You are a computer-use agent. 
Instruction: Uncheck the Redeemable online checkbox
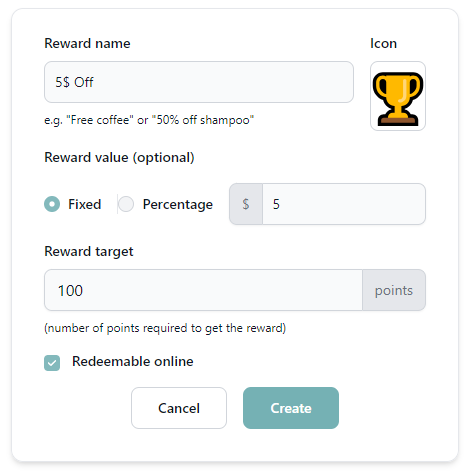(52, 363)
